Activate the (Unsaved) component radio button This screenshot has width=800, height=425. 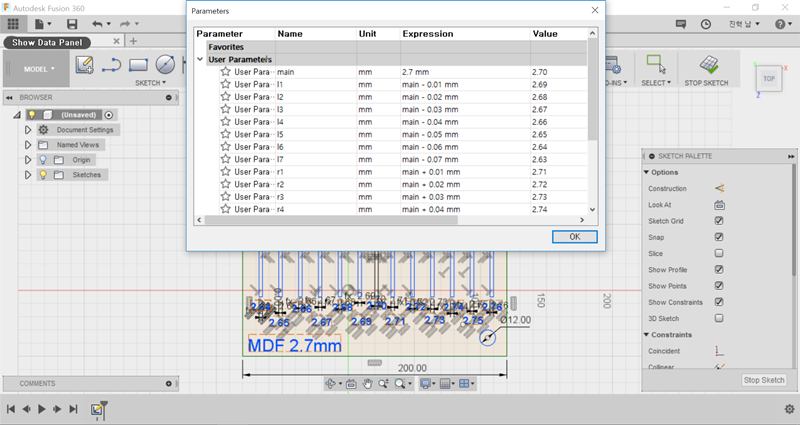coord(109,115)
